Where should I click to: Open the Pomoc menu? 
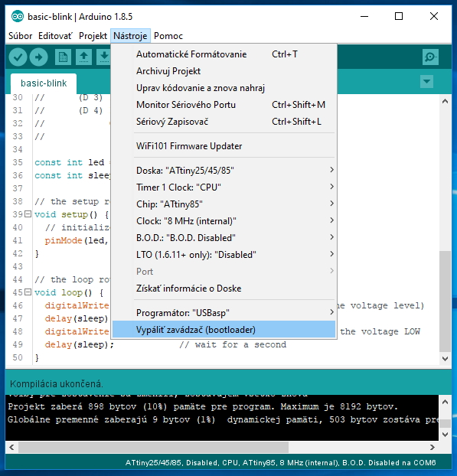pos(168,36)
